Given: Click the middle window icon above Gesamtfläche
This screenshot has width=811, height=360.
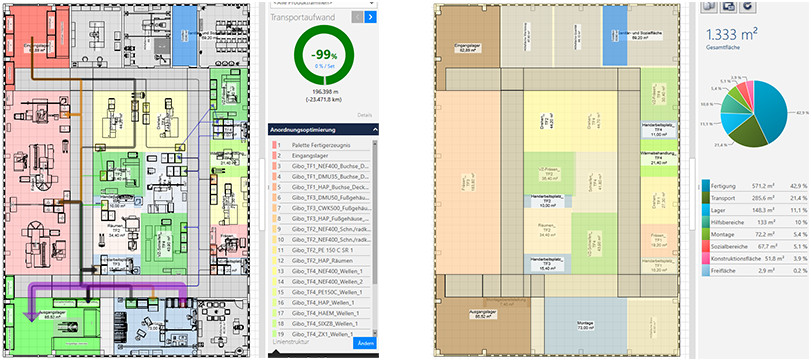Looking at the screenshot, I should (x=728, y=6).
